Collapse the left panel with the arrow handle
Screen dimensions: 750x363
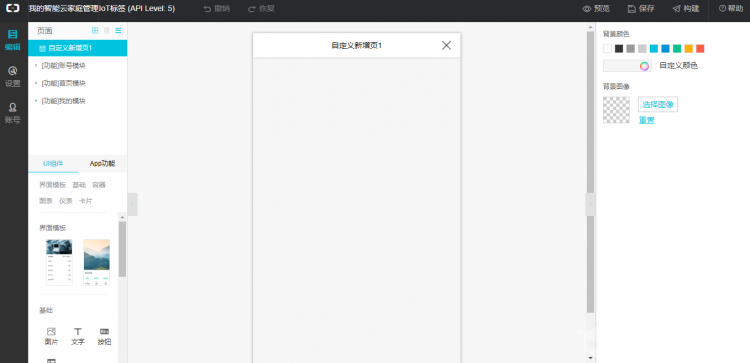(132, 204)
